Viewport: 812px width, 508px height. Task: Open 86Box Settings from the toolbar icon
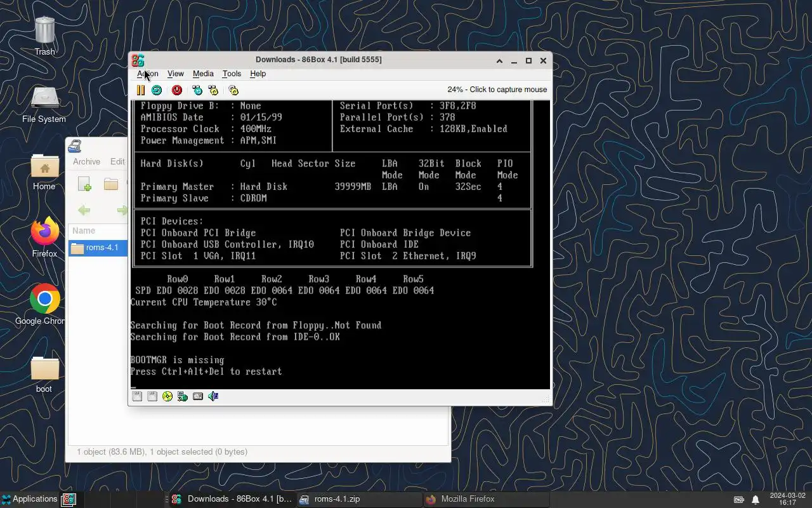pyautogui.click(x=233, y=90)
